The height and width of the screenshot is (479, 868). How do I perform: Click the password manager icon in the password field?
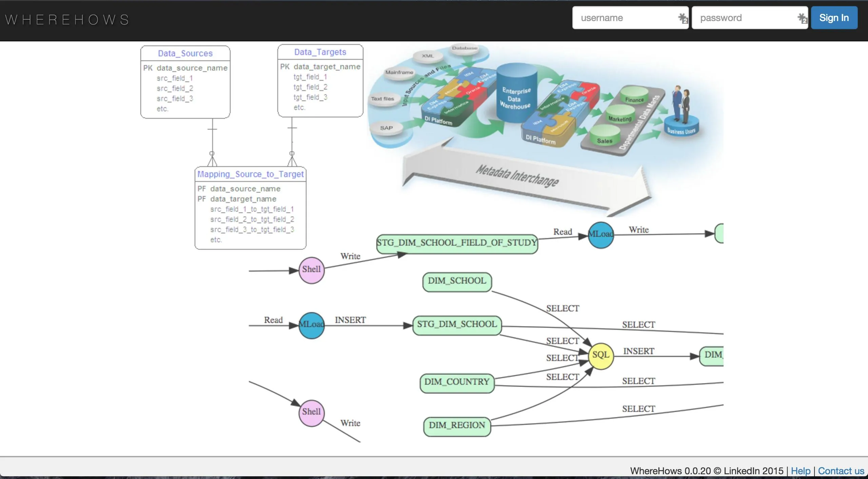pyautogui.click(x=802, y=18)
